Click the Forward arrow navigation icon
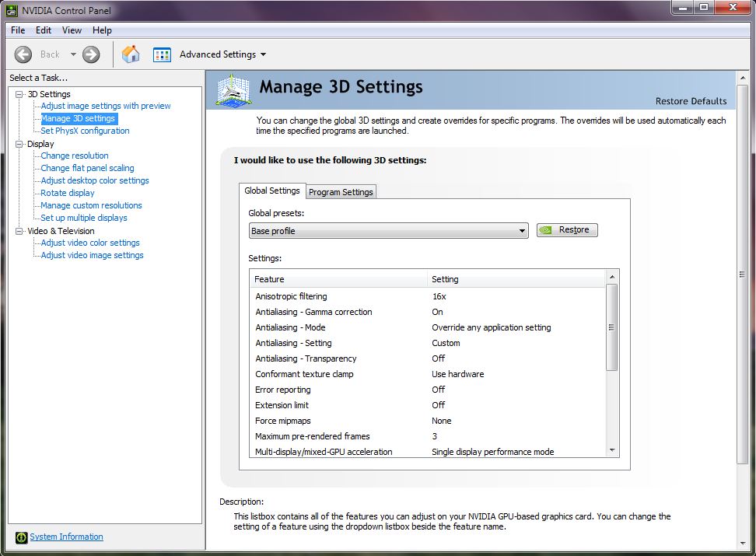 coord(91,54)
